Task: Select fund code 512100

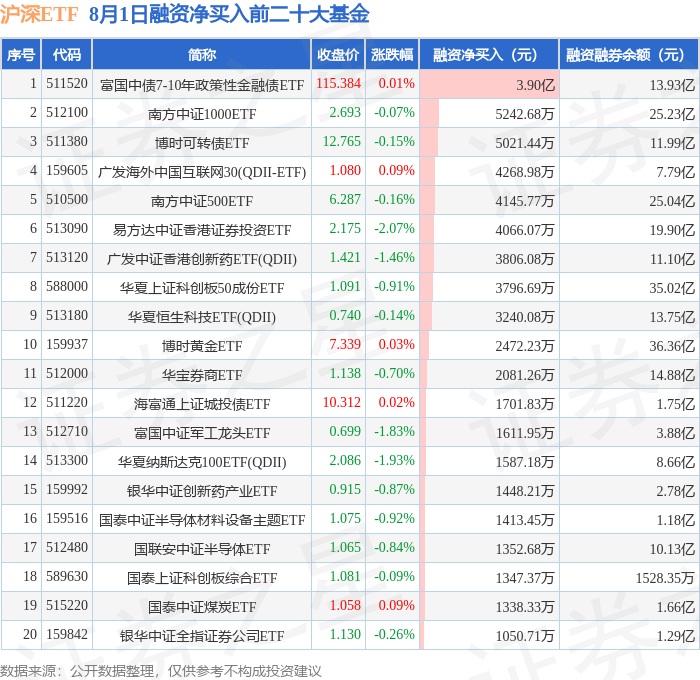Action: pos(67,113)
